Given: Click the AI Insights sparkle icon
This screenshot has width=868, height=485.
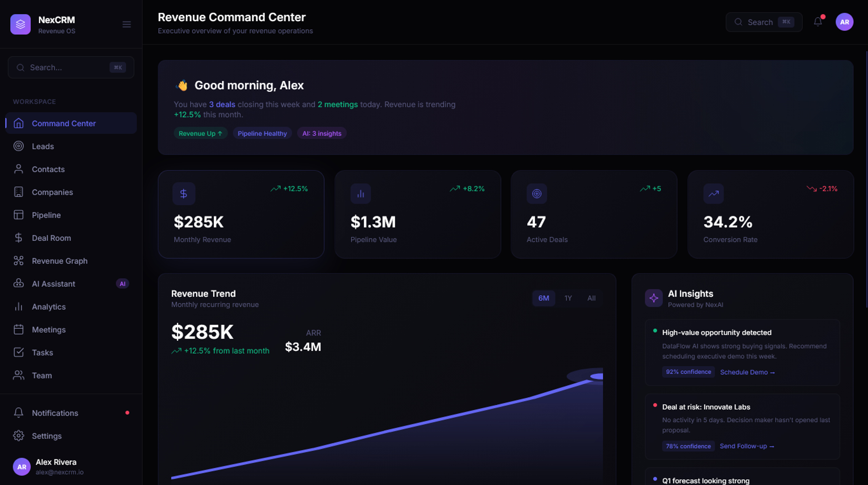Looking at the screenshot, I should 654,298.
